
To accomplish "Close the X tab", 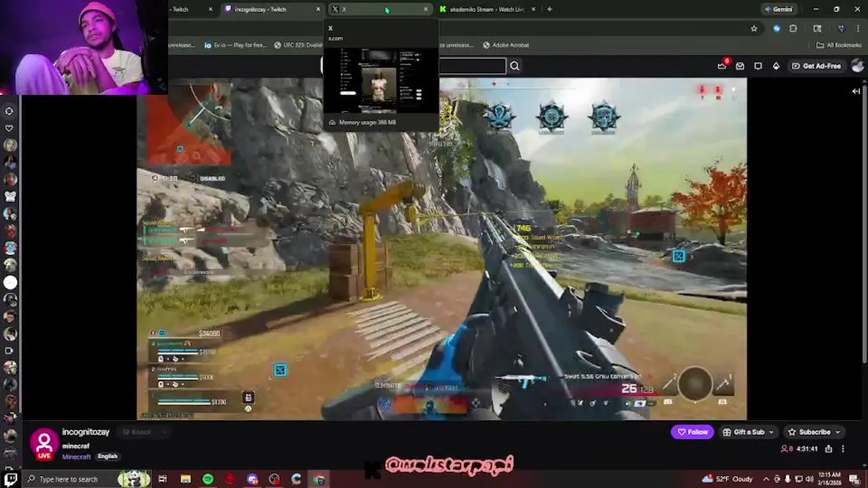I will click(x=426, y=9).
